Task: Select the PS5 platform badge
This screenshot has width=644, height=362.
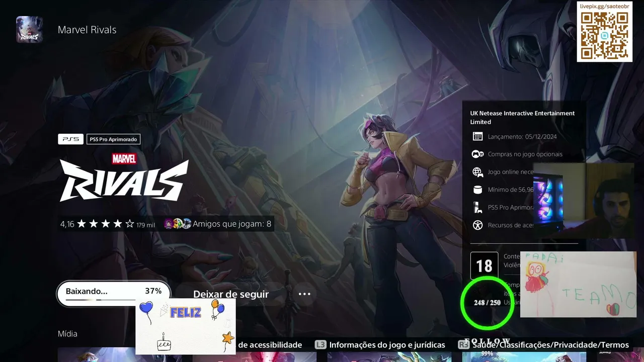Action: 70,139
